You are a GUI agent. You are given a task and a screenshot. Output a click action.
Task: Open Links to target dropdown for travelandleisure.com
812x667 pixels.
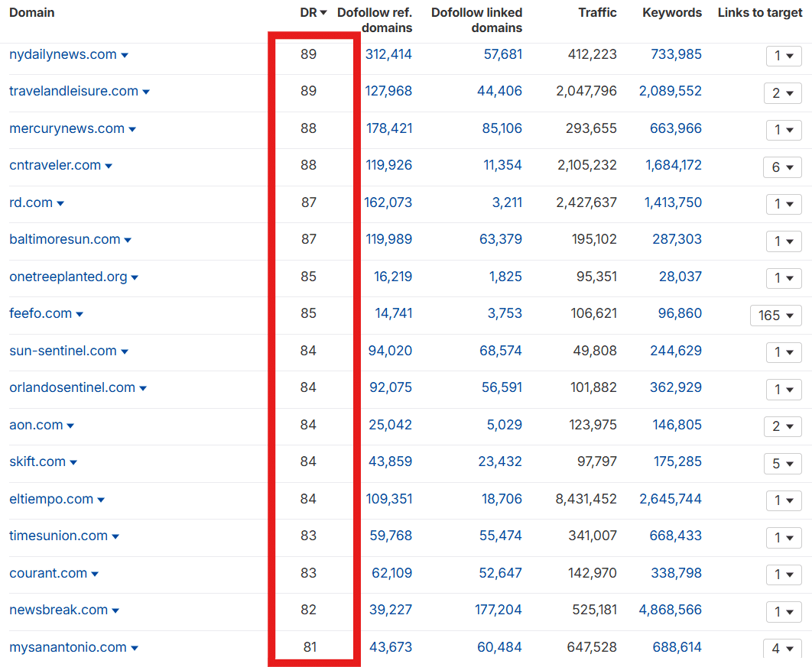pos(782,93)
